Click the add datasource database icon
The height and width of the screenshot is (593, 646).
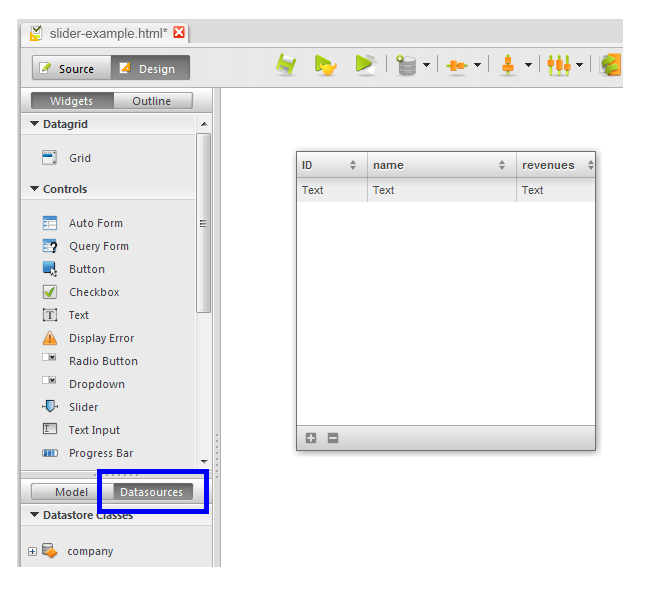pos(406,65)
